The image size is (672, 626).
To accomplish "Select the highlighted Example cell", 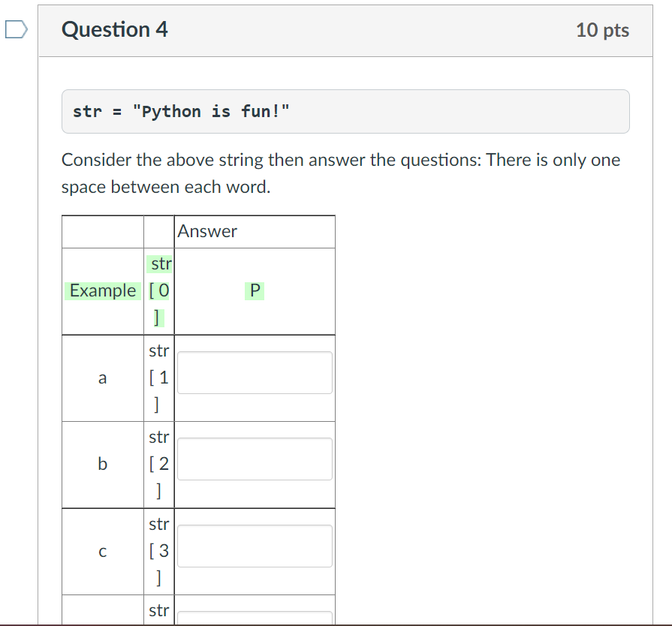I will tap(102, 290).
